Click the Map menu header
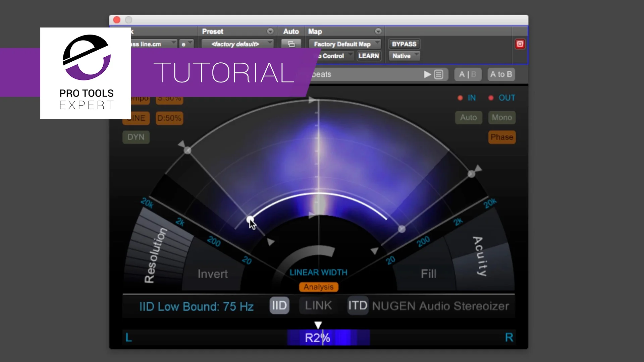This screenshot has width=644, height=362. (316, 31)
